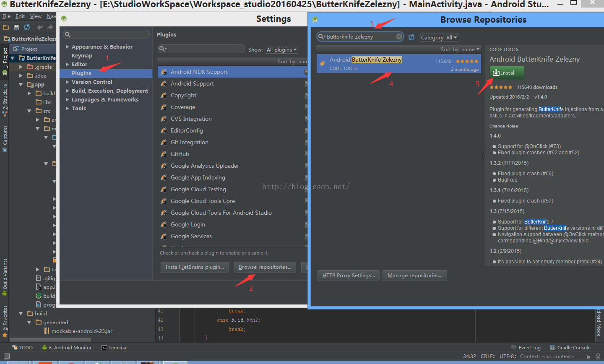
Task: Click the Manage repositories... button
Action: (x=415, y=276)
